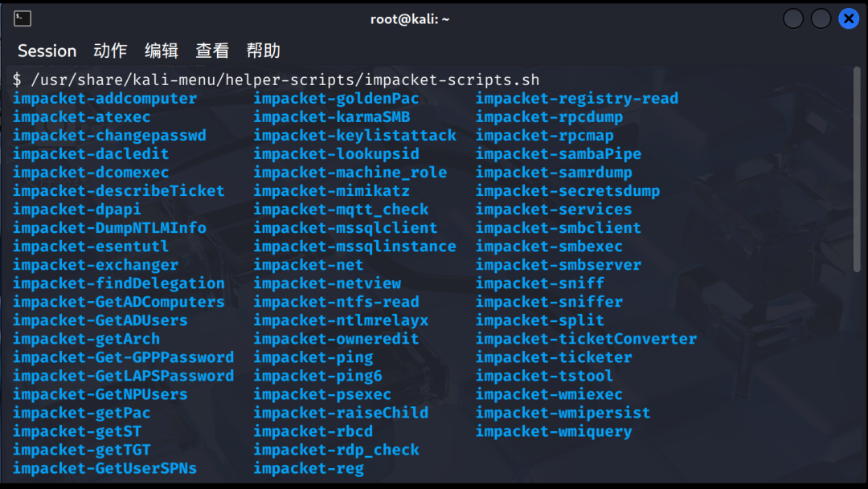Click the impacket-addcomputer entry
This screenshot has width=868, height=489.
pyautogui.click(x=104, y=99)
